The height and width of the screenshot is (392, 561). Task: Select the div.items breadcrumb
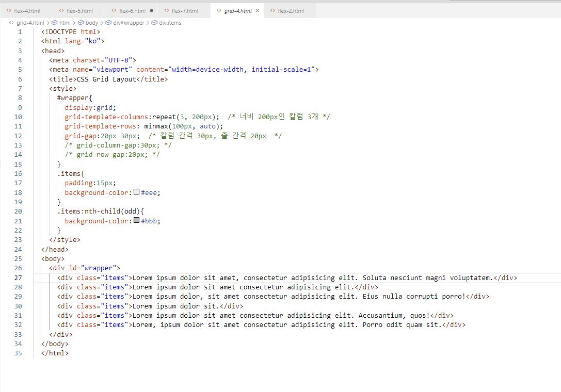click(170, 23)
